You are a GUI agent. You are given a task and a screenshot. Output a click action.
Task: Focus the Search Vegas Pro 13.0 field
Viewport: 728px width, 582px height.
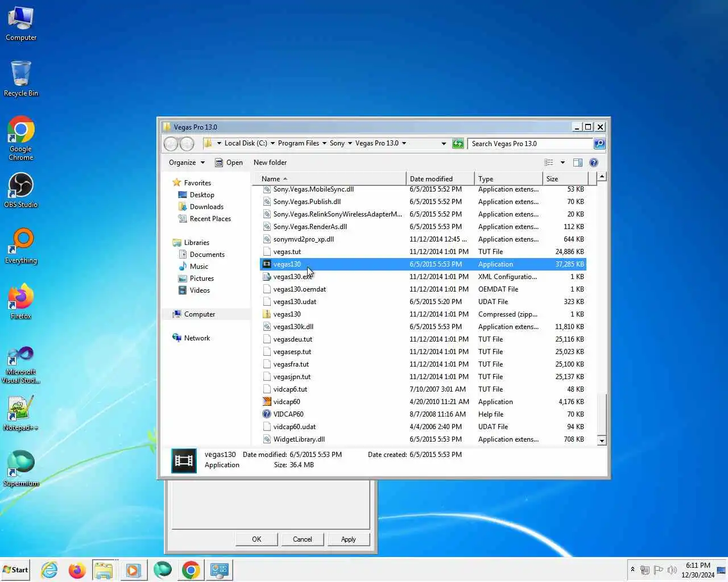(530, 144)
